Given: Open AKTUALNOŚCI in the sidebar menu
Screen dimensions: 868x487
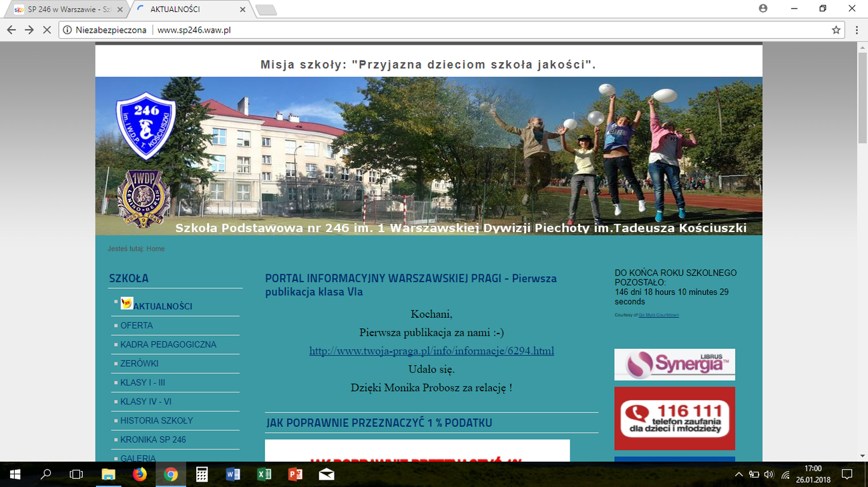Looking at the screenshot, I should [x=162, y=306].
